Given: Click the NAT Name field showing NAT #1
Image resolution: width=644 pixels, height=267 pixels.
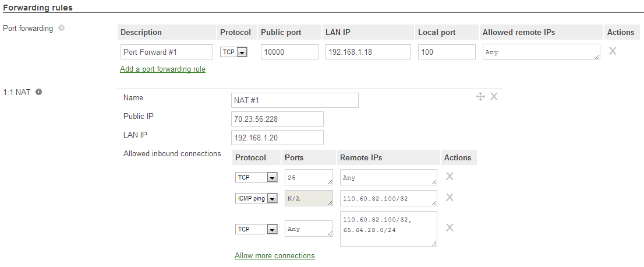Looking at the screenshot, I should tap(295, 100).
